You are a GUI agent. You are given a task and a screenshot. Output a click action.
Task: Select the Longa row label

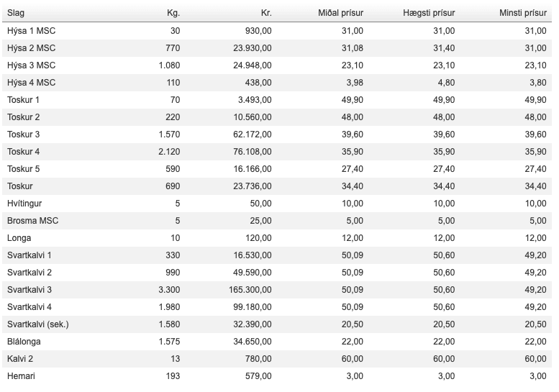click(x=19, y=238)
